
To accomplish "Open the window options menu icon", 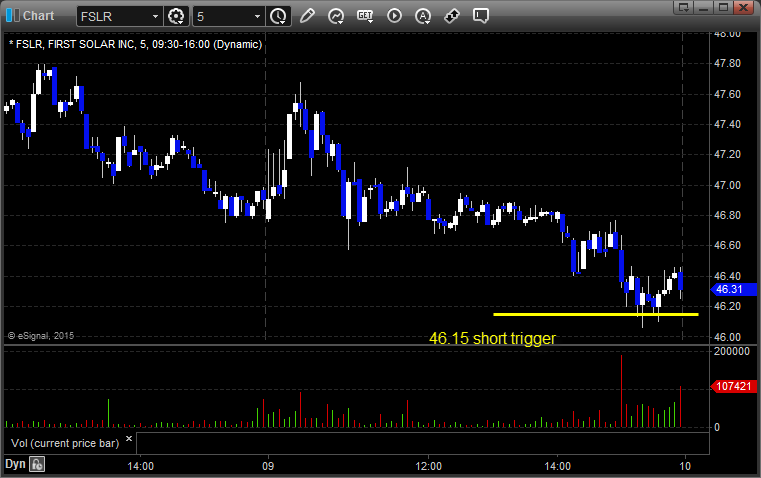I will click(684, 7).
